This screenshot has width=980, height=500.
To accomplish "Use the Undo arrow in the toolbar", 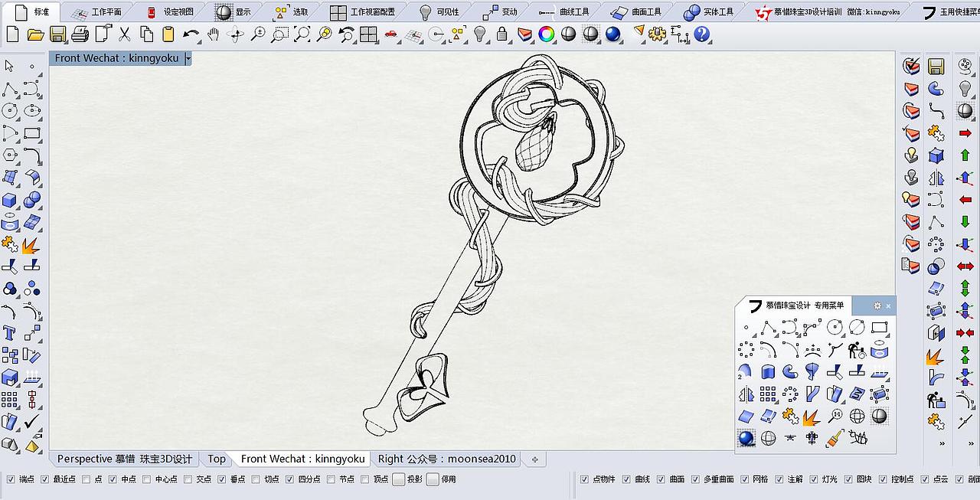I will pos(191,34).
